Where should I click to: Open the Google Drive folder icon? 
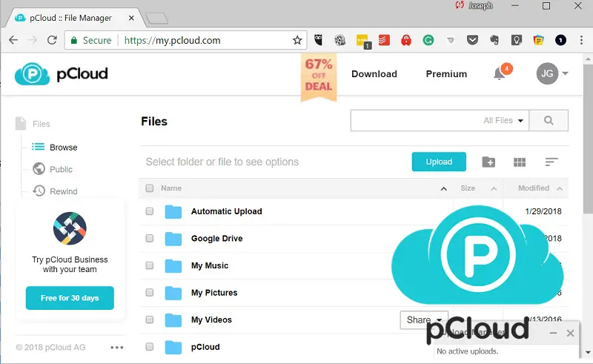pos(173,239)
